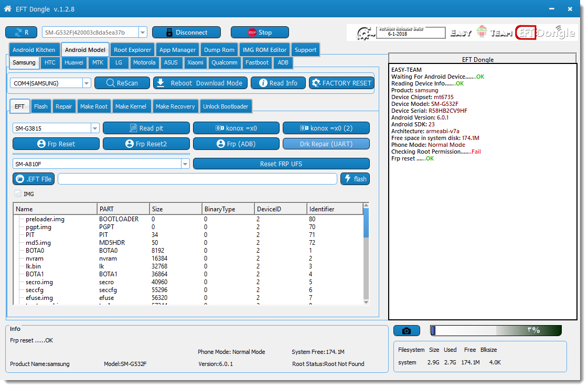Select preloader.img row in partition list
Screen dimensions: 588x388
coord(188,219)
